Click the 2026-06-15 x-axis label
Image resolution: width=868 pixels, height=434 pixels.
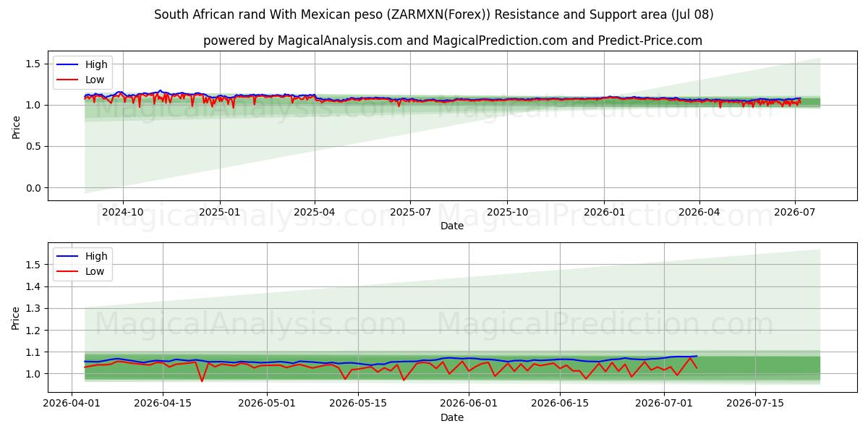pyautogui.click(x=560, y=404)
